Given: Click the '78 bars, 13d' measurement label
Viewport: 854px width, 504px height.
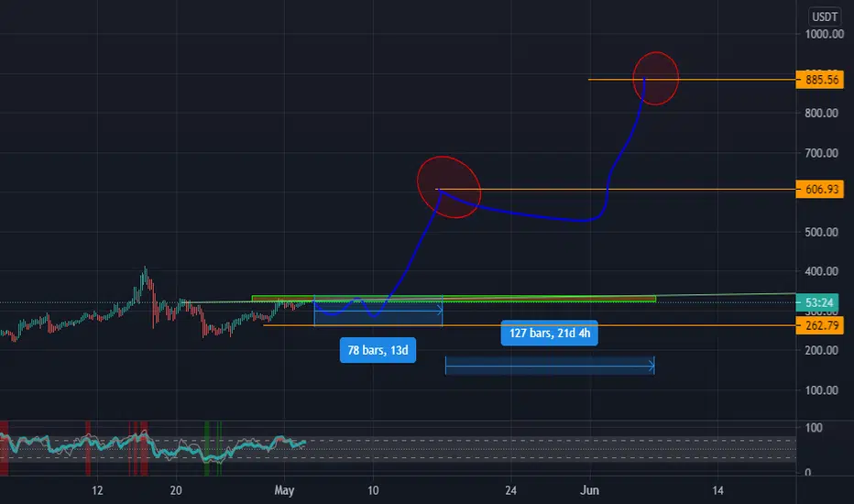Looking at the screenshot, I should pos(378,350).
